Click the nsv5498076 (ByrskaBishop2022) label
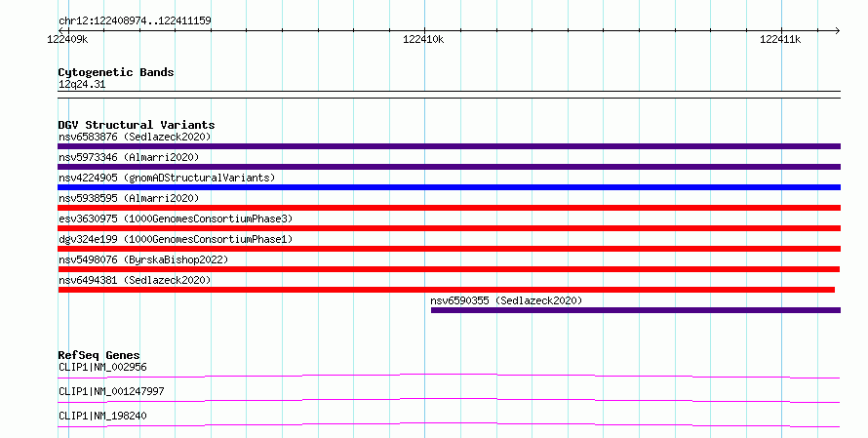The image size is (868, 438). (x=143, y=259)
